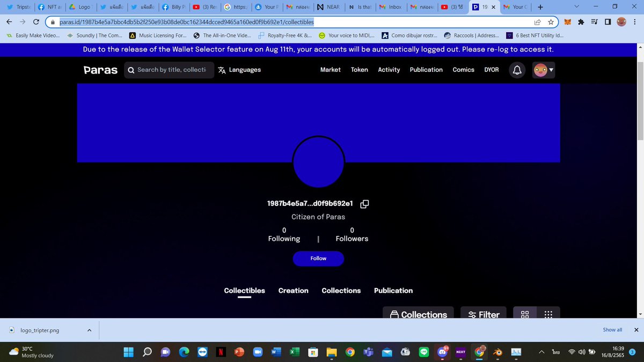This screenshot has height=362, width=644.
Task: Open Blender from the taskbar
Action: point(497,352)
